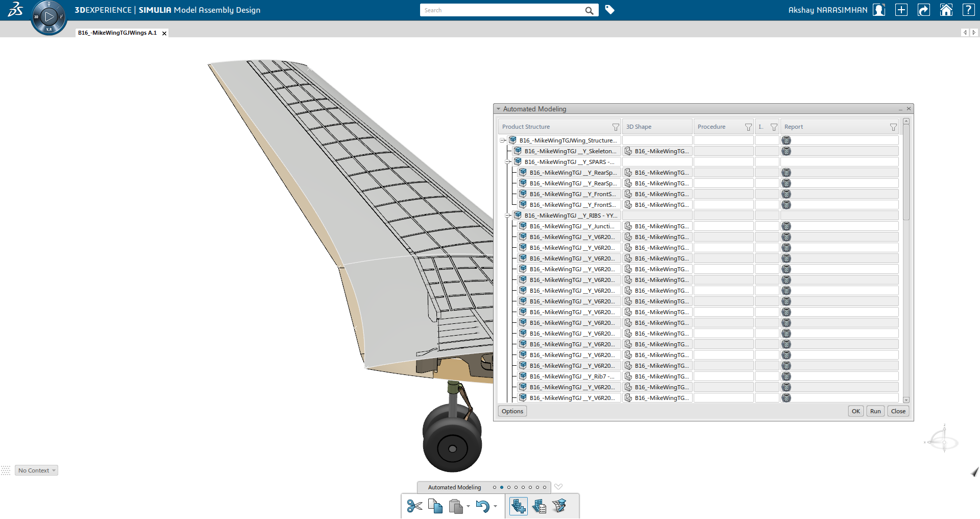
Task: Select the first toolbar page dot
Action: tap(495, 487)
